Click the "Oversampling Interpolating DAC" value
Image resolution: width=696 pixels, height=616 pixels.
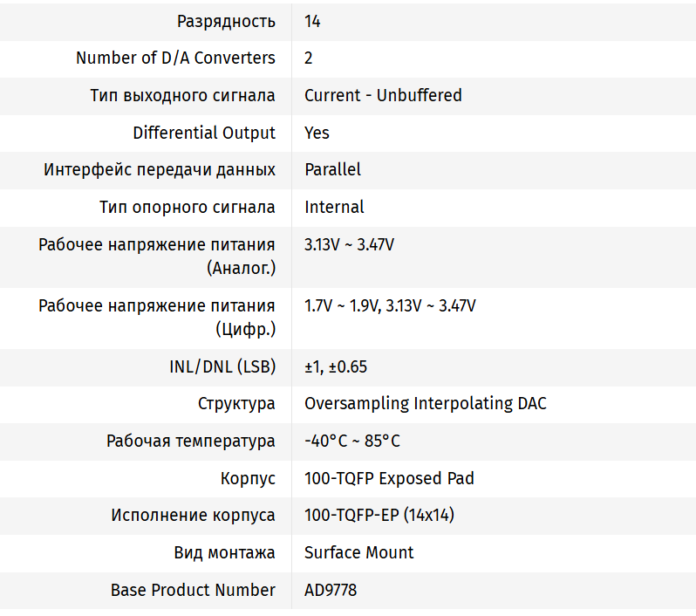tap(426, 403)
